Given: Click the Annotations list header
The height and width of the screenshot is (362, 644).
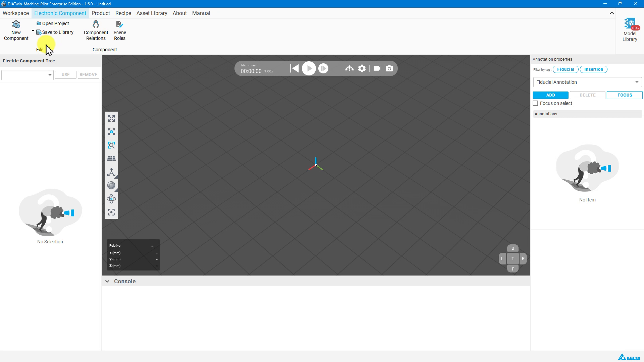Looking at the screenshot, I should click(587, 114).
